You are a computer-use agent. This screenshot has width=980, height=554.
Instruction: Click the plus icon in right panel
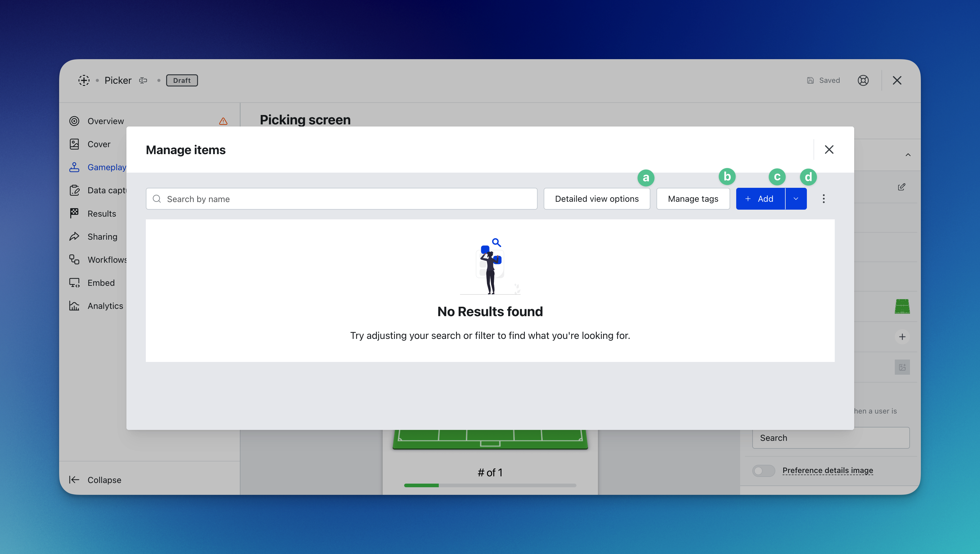(902, 336)
